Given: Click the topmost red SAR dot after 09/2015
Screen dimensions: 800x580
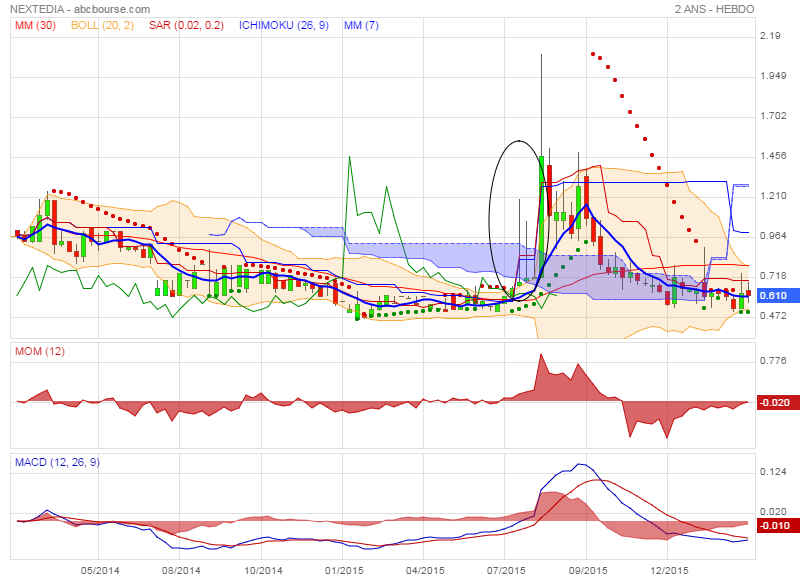Looking at the screenshot, I should (x=592, y=54).
